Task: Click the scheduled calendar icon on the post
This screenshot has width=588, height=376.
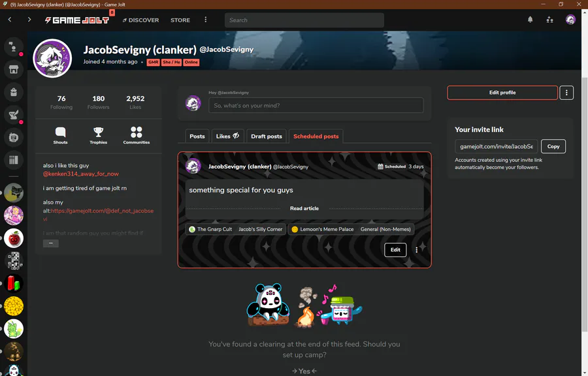Action: (380, 166)
